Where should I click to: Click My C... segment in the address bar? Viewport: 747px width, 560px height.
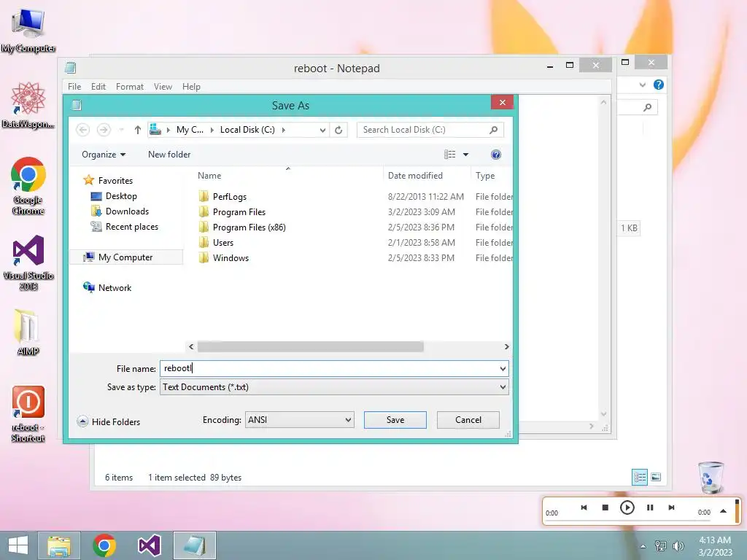190,130
